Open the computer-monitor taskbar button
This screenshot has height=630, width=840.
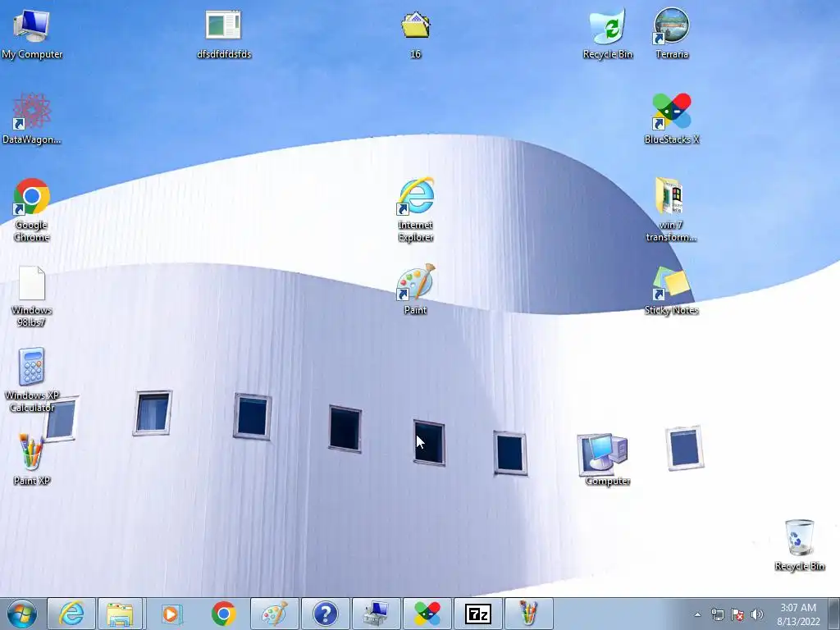[x=376, y=614]
